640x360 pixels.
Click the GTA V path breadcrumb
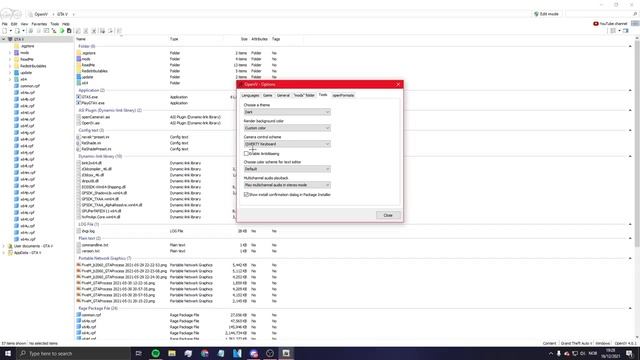(62, 14)
